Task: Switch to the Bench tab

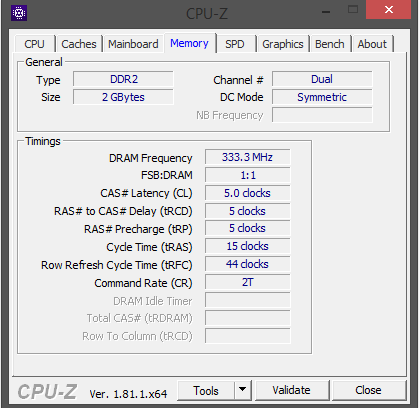Action: 330,44
